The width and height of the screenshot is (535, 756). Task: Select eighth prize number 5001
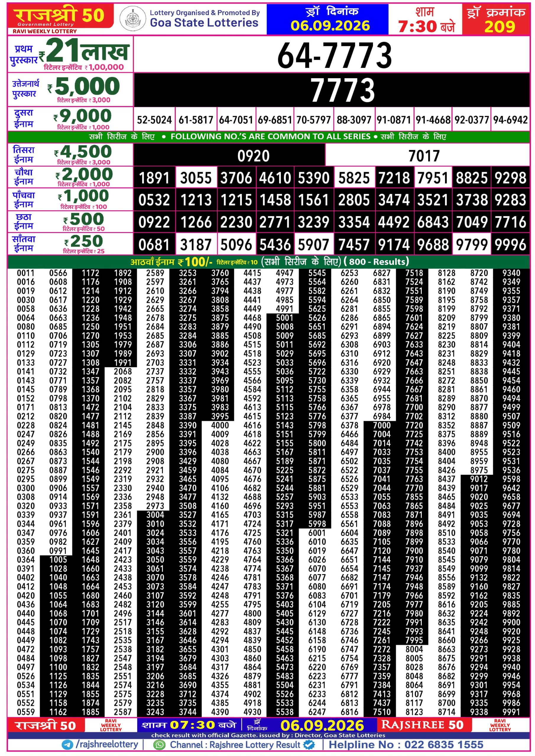pyautogui.click(x=285, y=318)
